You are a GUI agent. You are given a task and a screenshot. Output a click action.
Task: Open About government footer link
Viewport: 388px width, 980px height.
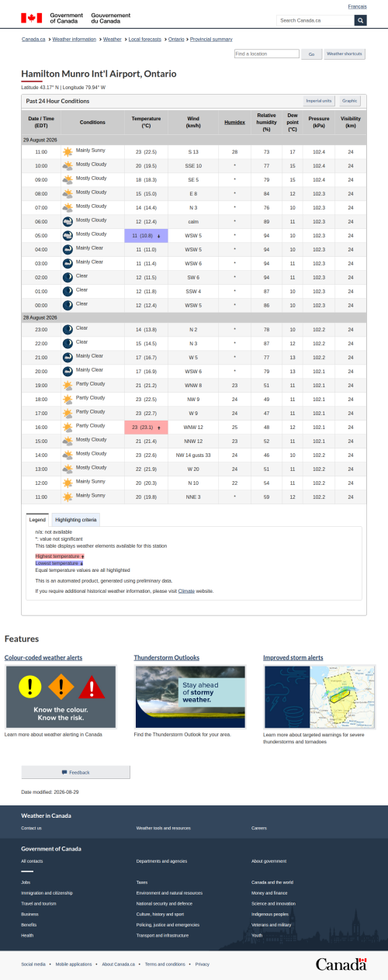coord(269,861)
